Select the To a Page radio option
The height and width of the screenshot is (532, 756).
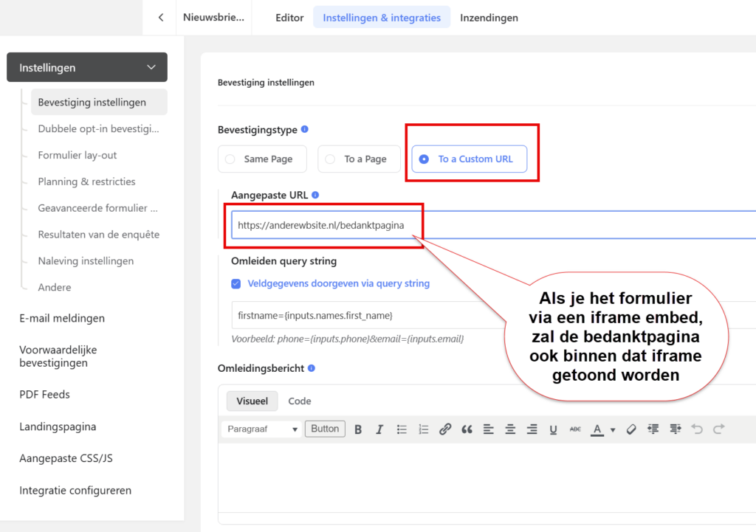(x=329, y=159)
